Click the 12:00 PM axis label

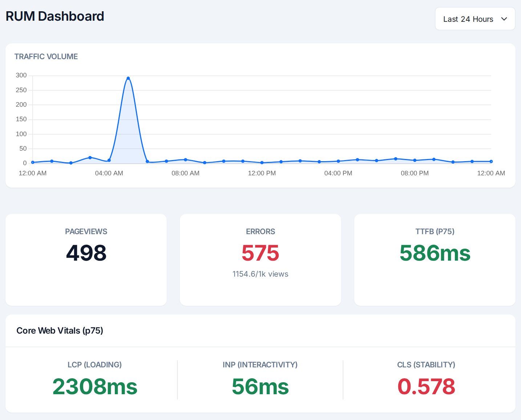click(x=262, y=173)
